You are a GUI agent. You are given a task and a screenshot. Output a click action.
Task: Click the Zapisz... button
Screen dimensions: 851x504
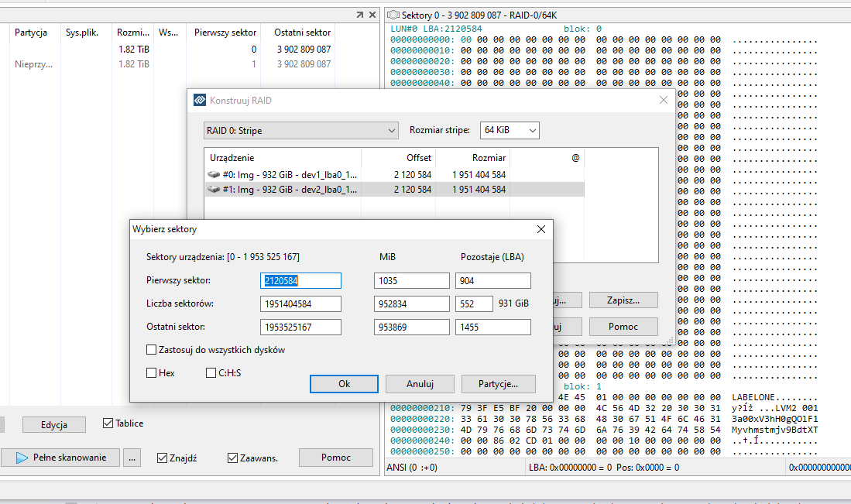click(623, 300)
